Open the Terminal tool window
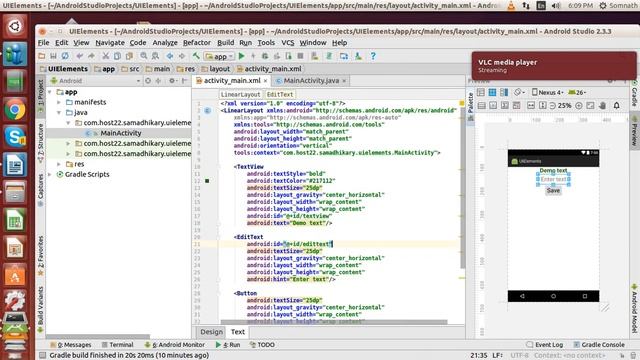 click(118, 345)
